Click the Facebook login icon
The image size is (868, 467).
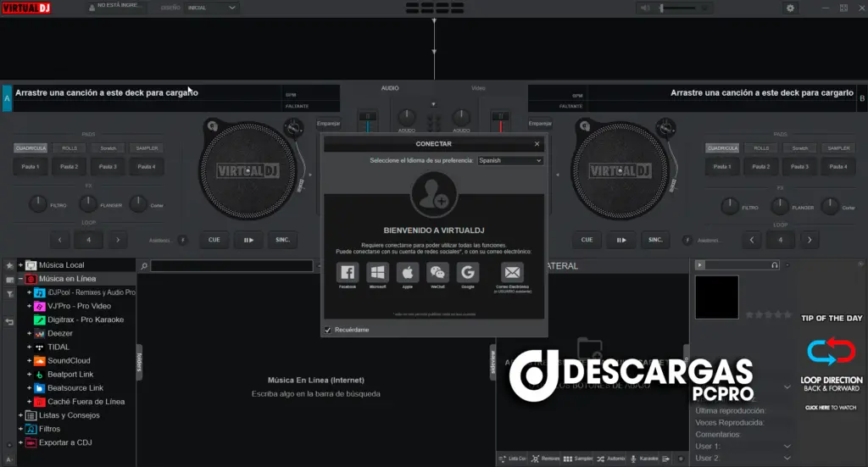pos(348,273)
